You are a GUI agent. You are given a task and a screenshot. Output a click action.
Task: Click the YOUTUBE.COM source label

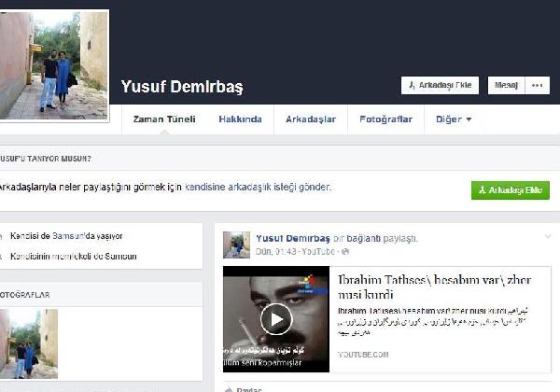[x=363, y=355]
